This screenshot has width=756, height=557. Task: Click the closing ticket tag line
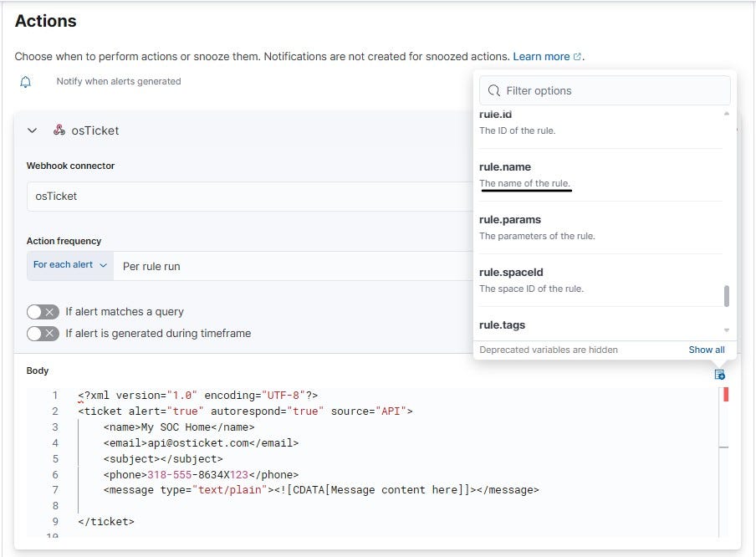106,522
